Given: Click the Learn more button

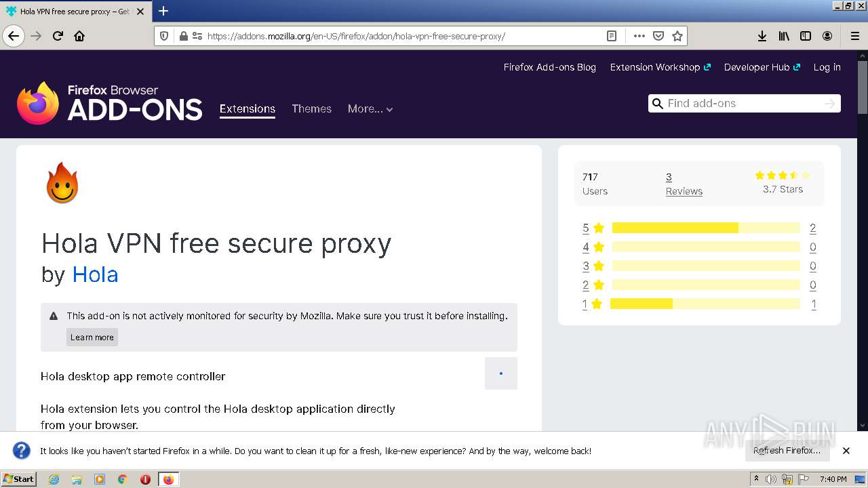Looking at the screenshot, I should 92,338.
